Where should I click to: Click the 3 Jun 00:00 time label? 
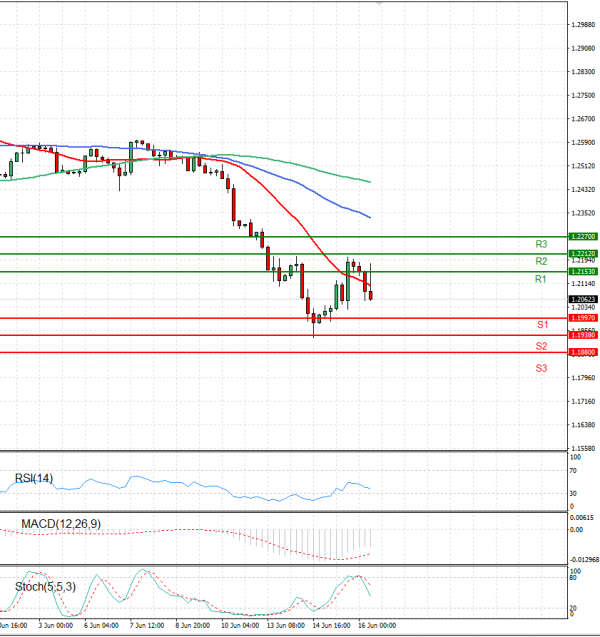pos(56,625)
